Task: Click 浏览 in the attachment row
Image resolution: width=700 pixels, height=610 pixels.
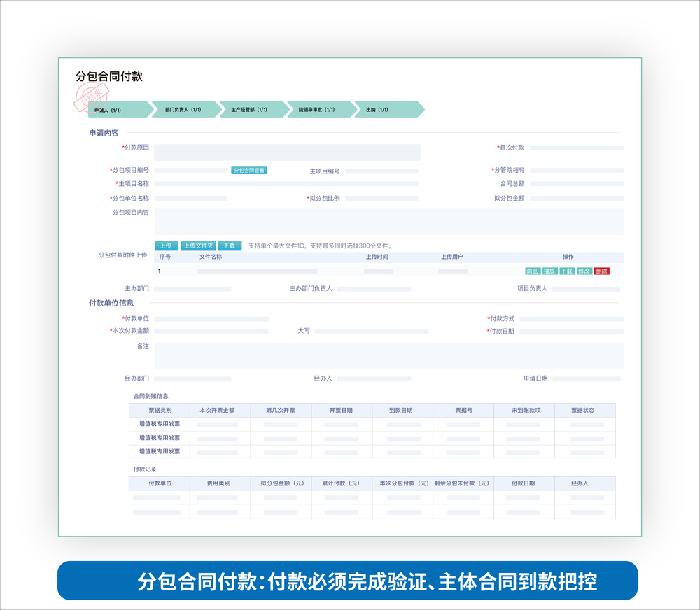Action: (532, 271)
